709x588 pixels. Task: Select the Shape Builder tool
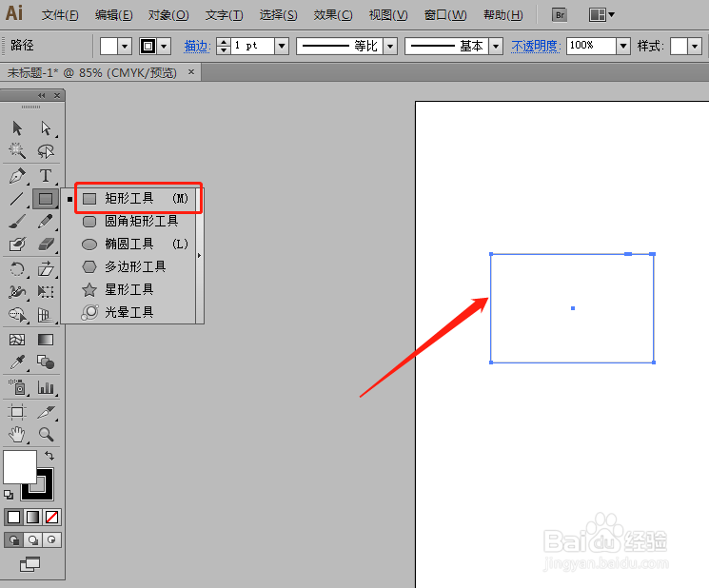(x=17, y=315)
